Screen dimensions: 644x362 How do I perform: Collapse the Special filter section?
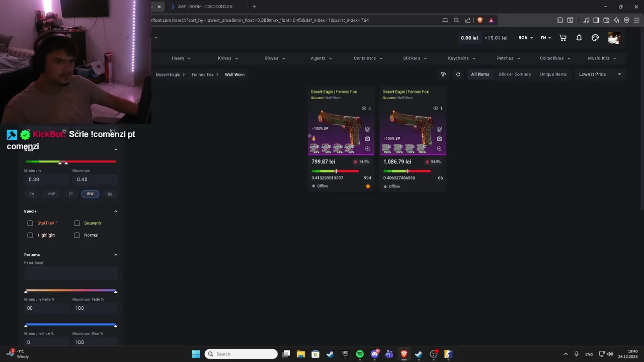click(116, 211)
